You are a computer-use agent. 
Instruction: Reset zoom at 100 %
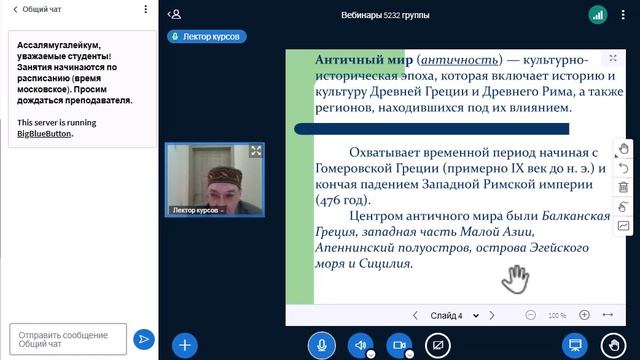pos(557,316)
